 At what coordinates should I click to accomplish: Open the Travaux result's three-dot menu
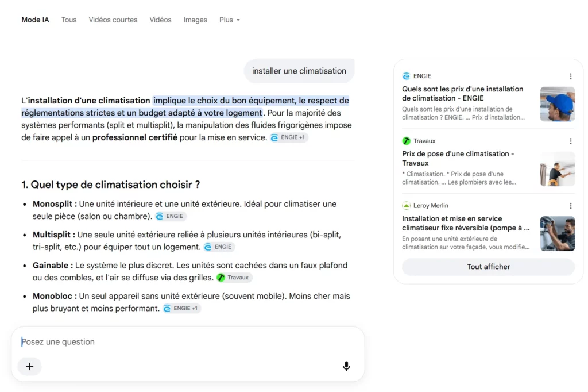[x=570, y=141]
